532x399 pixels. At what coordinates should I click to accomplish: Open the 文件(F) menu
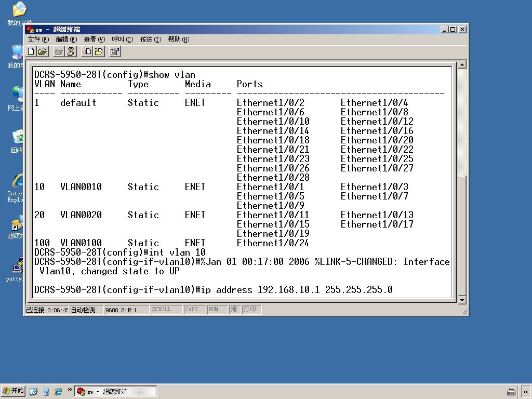(38, 39)
